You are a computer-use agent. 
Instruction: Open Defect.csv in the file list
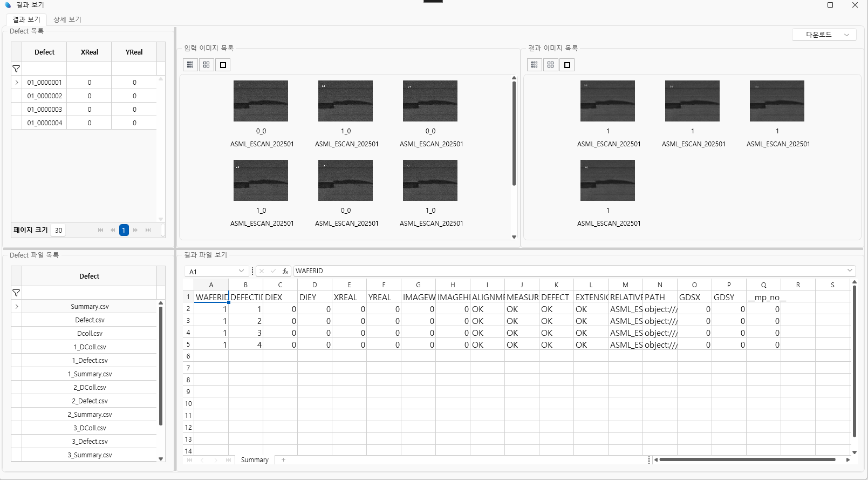pos(90,320)
